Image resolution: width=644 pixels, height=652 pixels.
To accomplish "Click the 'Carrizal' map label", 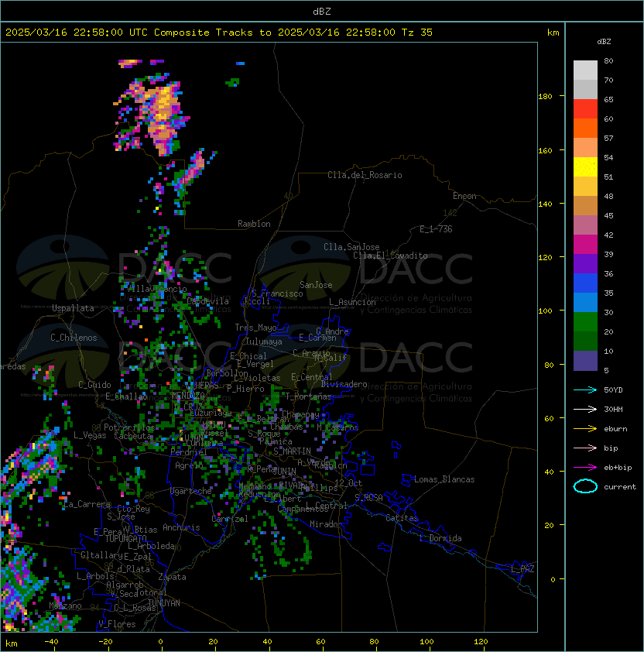I will coord(230,519).
